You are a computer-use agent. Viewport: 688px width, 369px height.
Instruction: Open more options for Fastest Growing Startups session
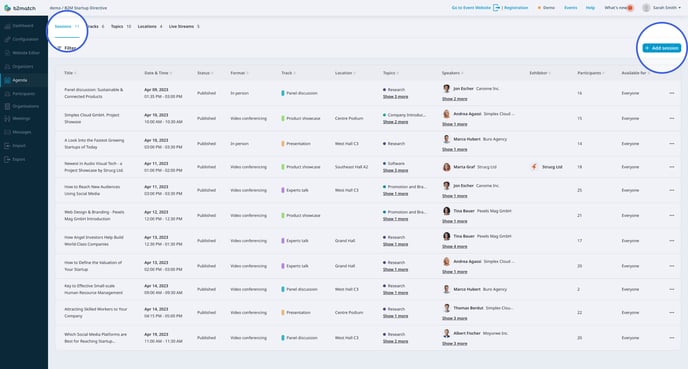672,143
